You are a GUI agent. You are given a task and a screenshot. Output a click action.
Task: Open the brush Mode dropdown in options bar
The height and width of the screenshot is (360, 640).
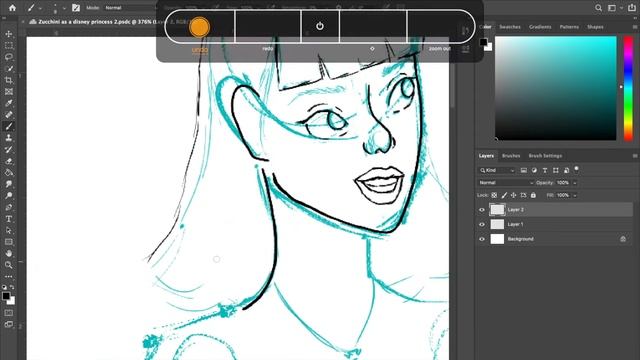click(130, 8)
